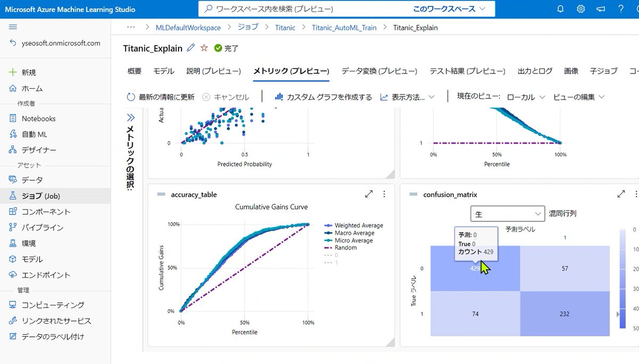Click the feedback megaphone icon

pyautogui.click(x=601, y=9)
